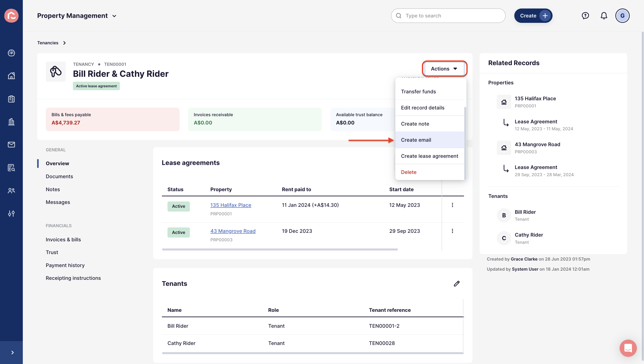644x364 pixels.
Task: Click the Tenancies breadcrumb chevron
Action: (x=64, y=43)
